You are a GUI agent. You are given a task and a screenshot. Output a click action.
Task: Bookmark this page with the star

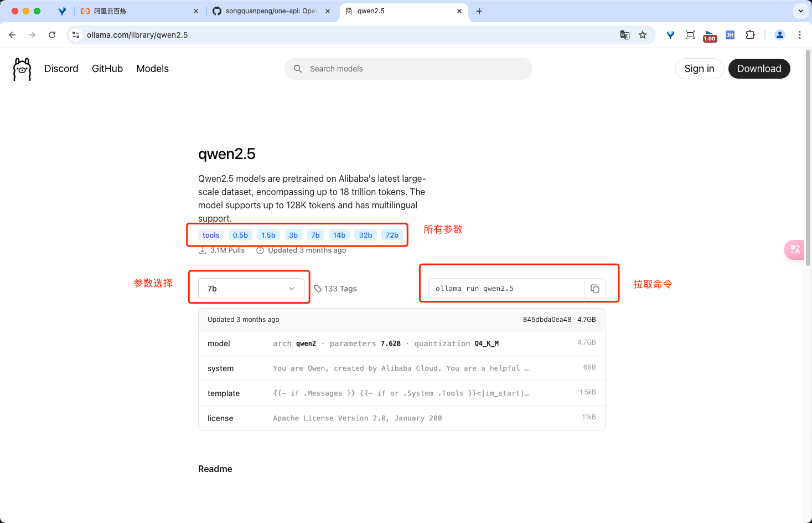click(643, 35)
